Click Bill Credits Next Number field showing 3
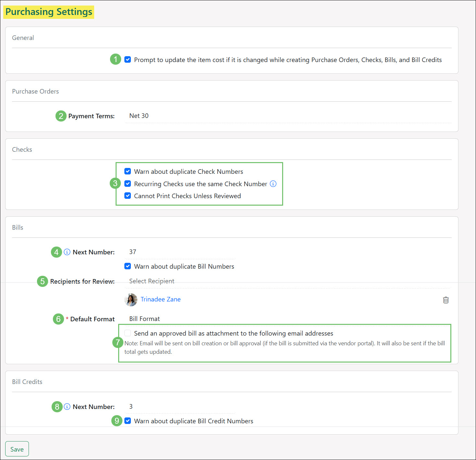Screen dimensions: 476x460 coord(180,407)
